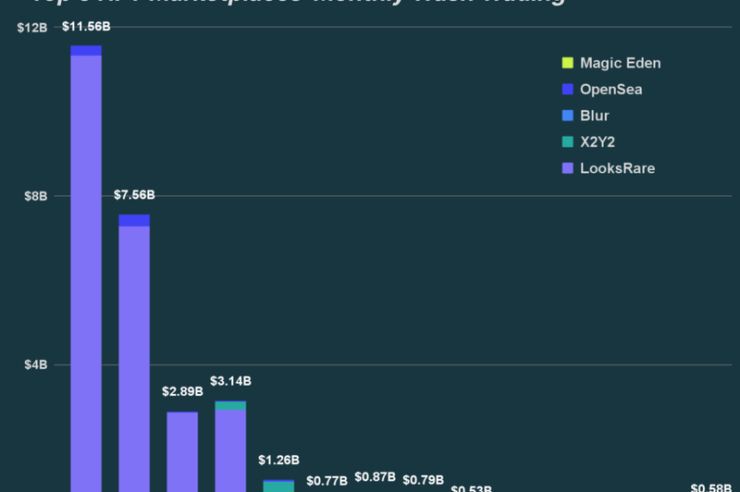Select the Blur legend label
The width and height of the screenshot is (740, 492).
594,116
